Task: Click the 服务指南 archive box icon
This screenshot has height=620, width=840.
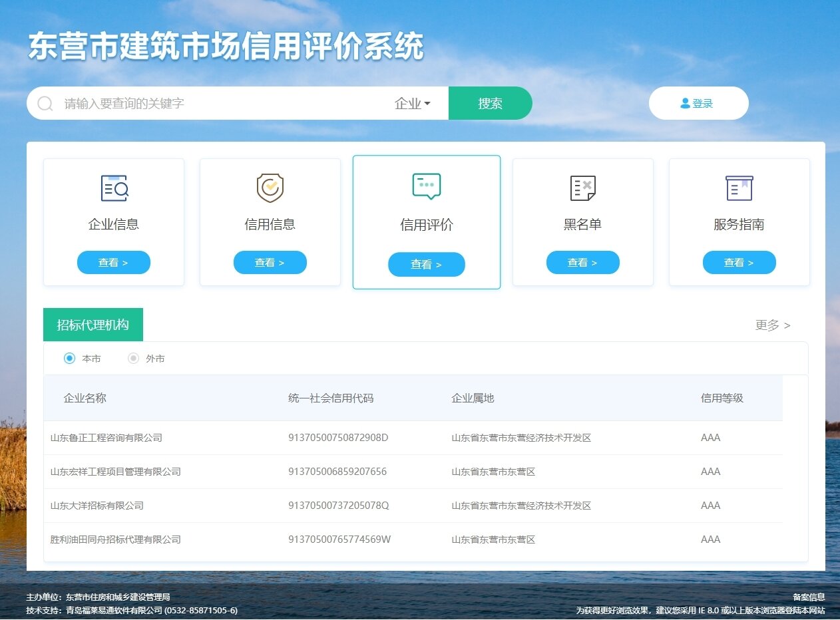Action: [739, 188]
